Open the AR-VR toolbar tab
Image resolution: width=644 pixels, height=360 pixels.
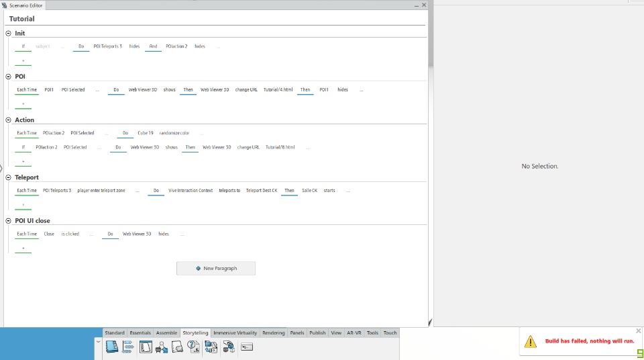(x=354, y=333)
